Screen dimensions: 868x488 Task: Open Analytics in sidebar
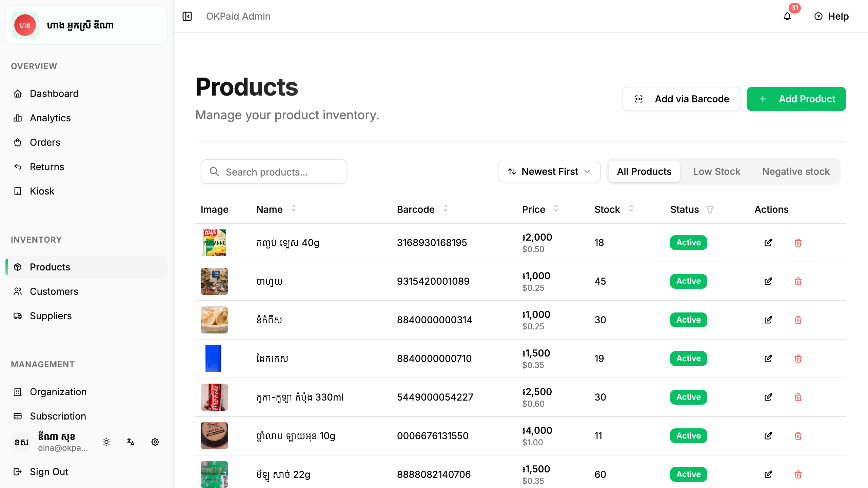[50, 118]
